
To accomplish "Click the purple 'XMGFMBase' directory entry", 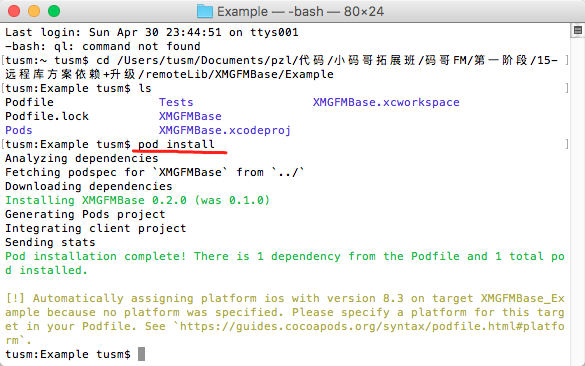I will tap(190, 116).
